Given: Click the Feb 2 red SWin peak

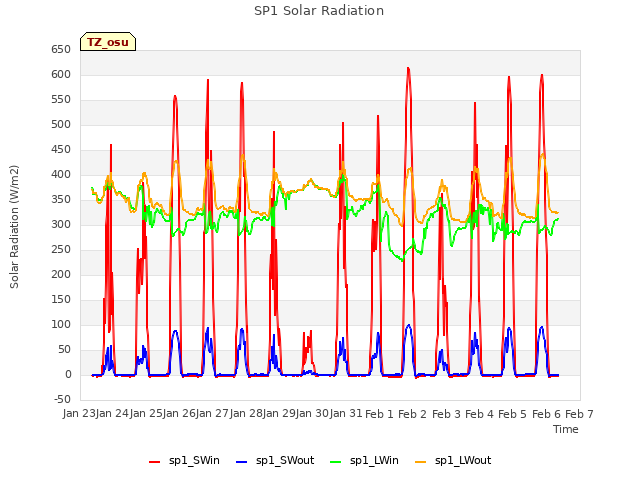Looking at the screenshot, I should click(x=408, y=69).
